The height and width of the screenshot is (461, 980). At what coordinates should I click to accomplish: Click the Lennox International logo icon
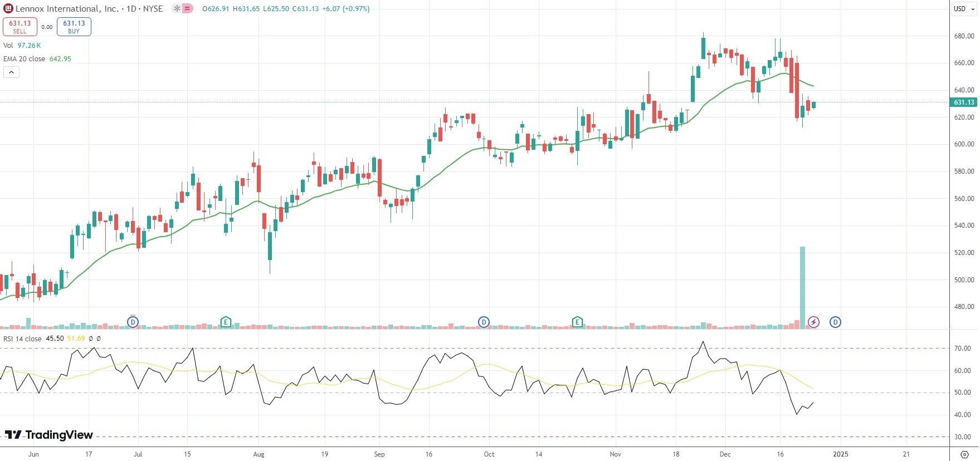[x=8, y=8]
